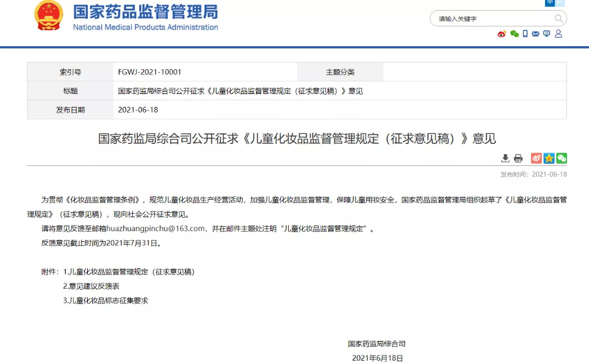Screen dimensions: 589x364
Task: Print the page with printer icon
Action: [518, 158]
